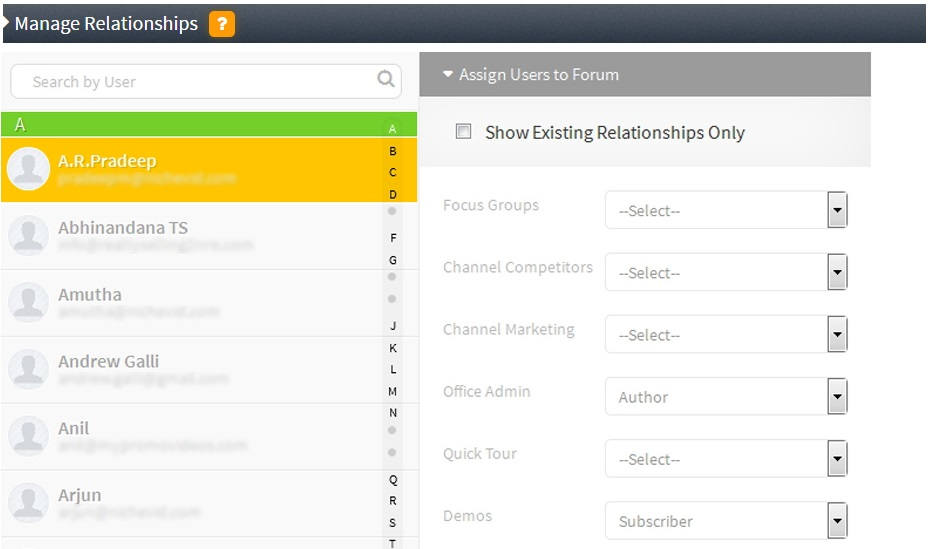Click the orange help question mark icon
This screenshot has height=549, width=928.
click(x=222, y=24)
